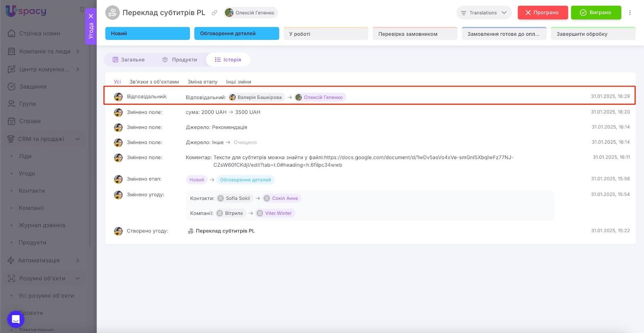The height and width of the screenshot is (333, 644).
Task: Select the Усі history filter
Action: 117,82
